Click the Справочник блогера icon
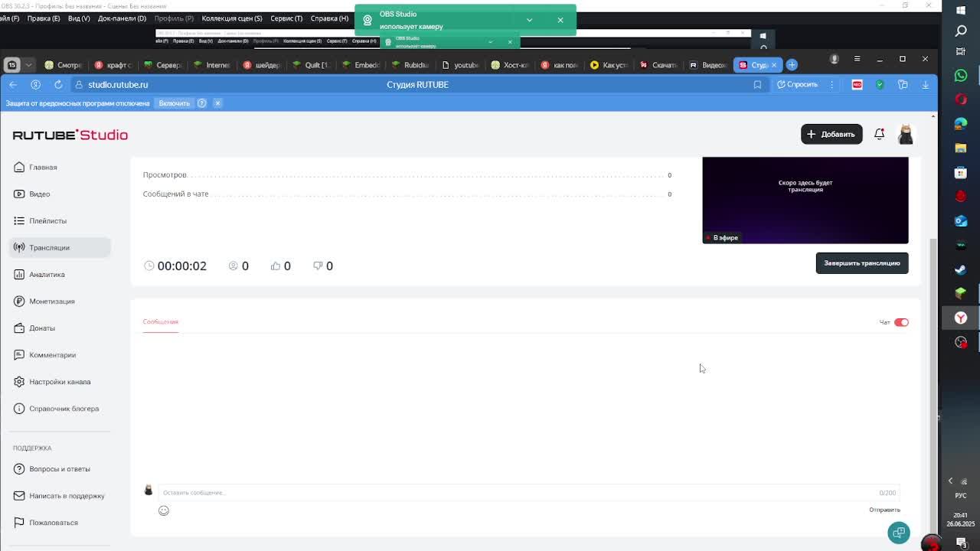 [x=19, y=408]
